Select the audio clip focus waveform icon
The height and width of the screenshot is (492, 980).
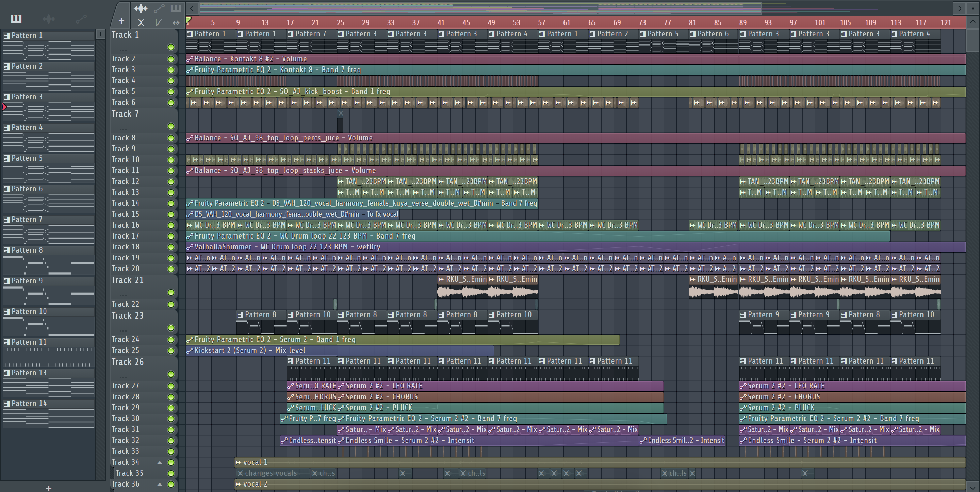(x=141, y=8)
